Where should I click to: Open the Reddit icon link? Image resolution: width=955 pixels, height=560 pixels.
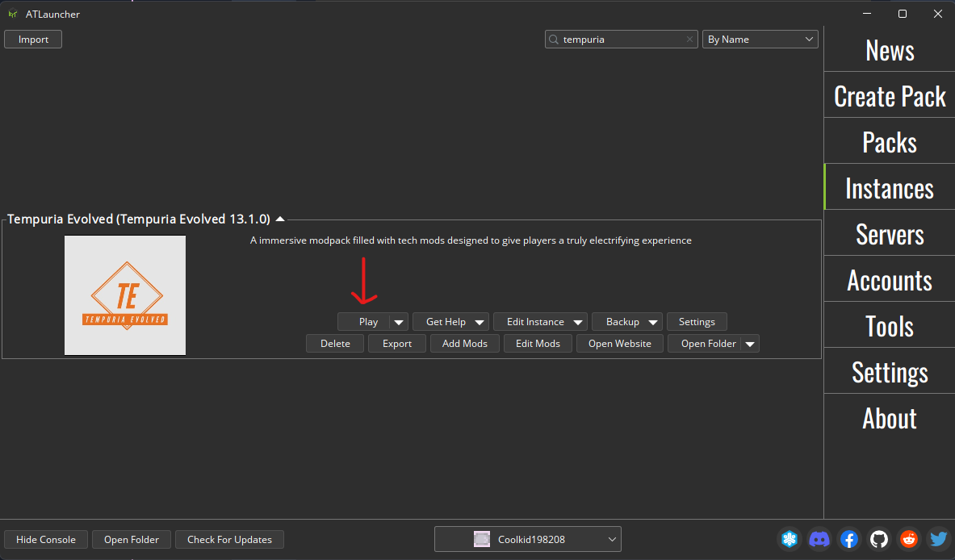(x=909, y=539)
